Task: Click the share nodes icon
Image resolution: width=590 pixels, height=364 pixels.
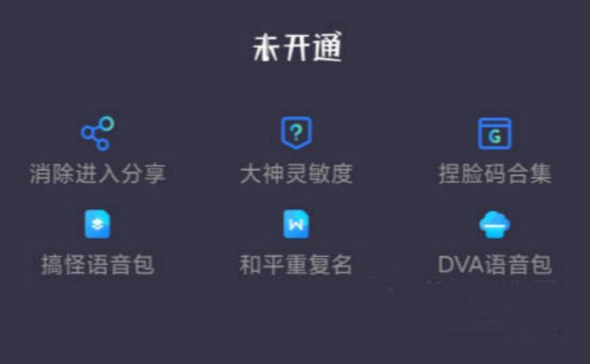Action: [x=97, y=133]
